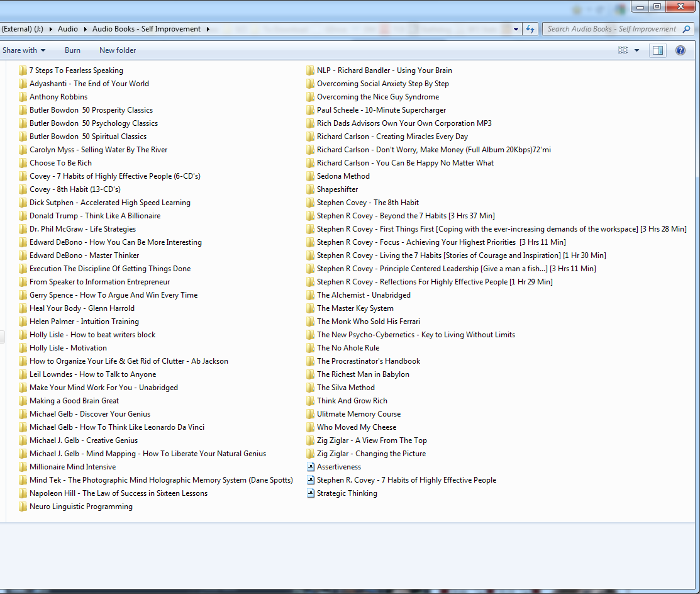Select the Neuro Linguistic Programming folder icon
Screen dimensions: 700x594
(23, 507)
